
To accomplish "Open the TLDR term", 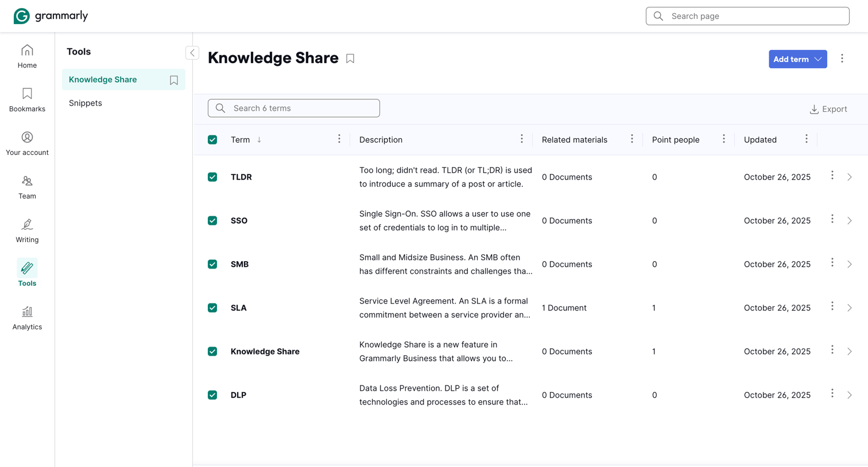I will 241,177.
